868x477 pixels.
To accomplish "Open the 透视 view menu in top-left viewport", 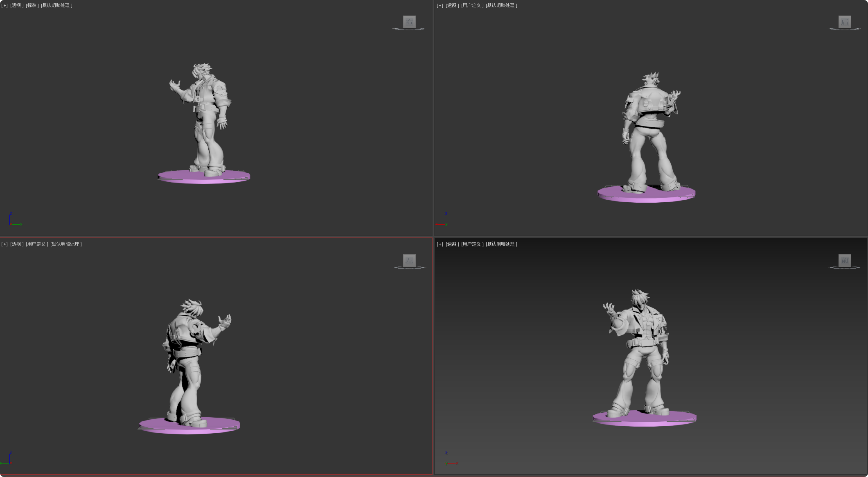I will point(16,5).
